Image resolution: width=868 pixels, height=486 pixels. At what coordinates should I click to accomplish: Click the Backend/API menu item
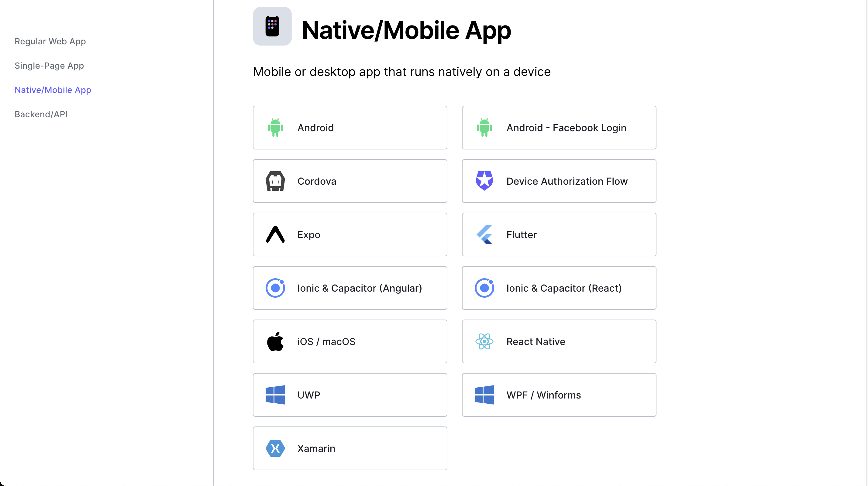coord(40,114)
